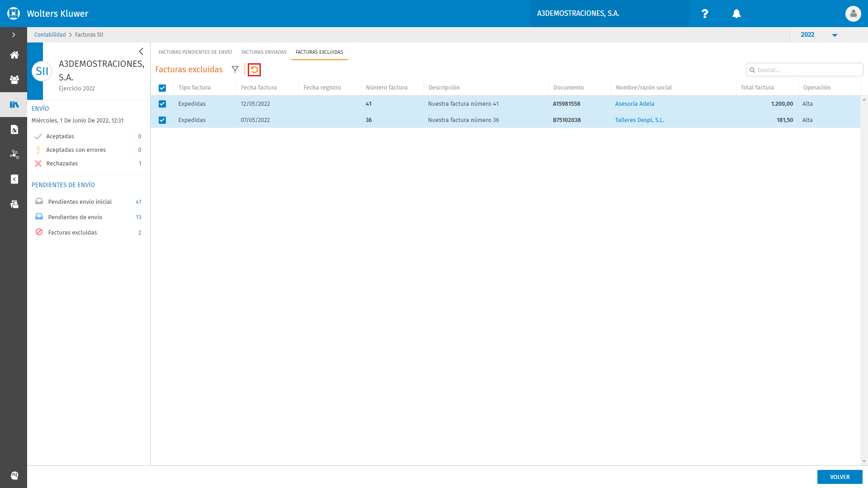The image size is (868, 488).
Task: Select the Facturas excluidas tab
Action: tap(319, 52)
